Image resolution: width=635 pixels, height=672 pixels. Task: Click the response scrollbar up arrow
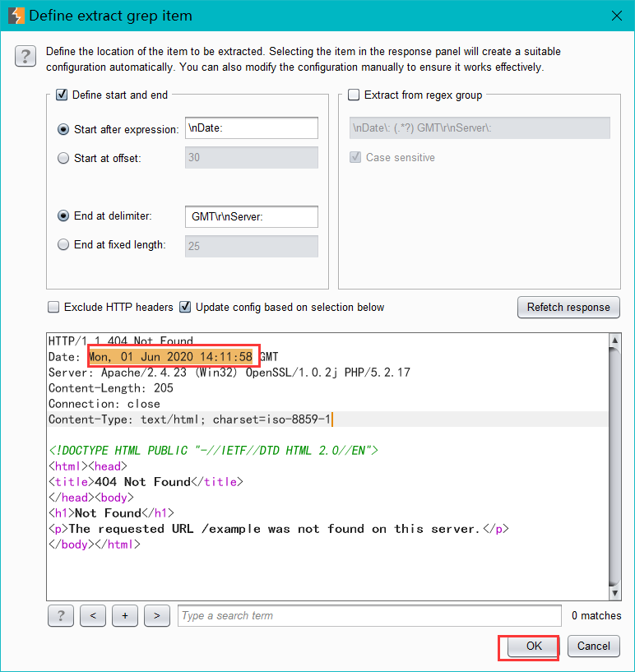(614, 341)
